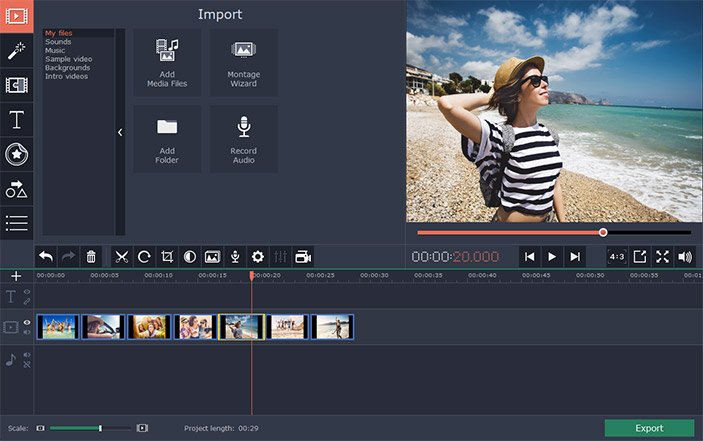
Task: Select Backgrounds in the import list
Action: click(66, 68)
